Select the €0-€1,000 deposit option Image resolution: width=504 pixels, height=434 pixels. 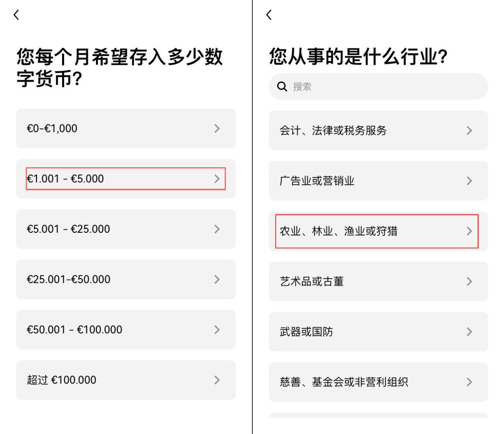point(126,128)
